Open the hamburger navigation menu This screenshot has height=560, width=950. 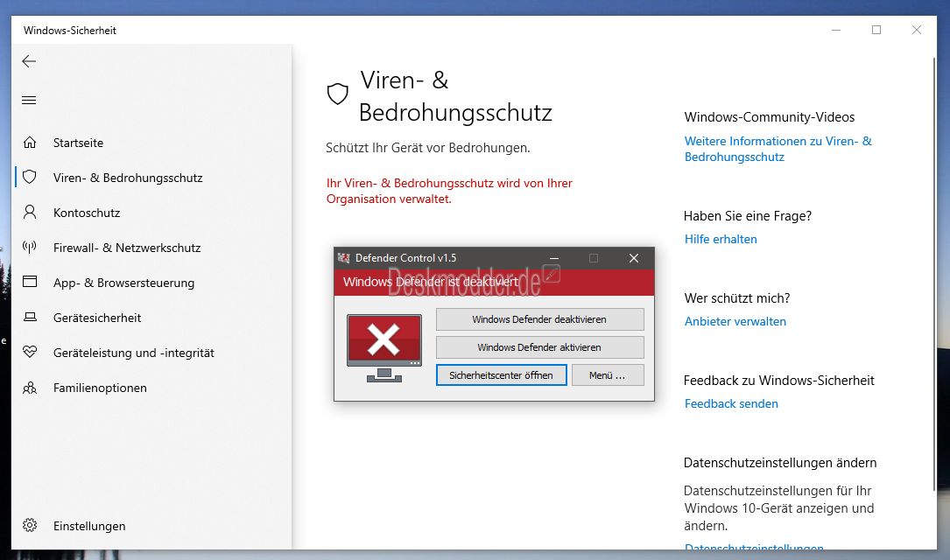tap(29, 100)
